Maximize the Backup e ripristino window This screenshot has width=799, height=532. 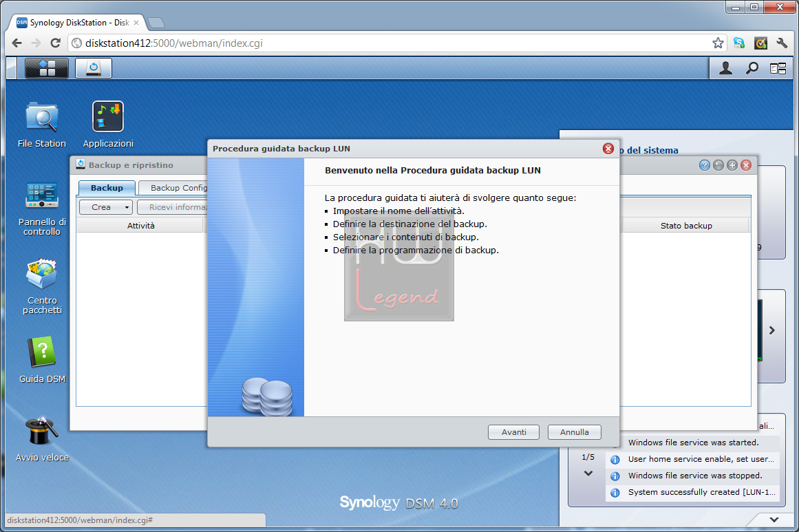(x=732, y=165)
